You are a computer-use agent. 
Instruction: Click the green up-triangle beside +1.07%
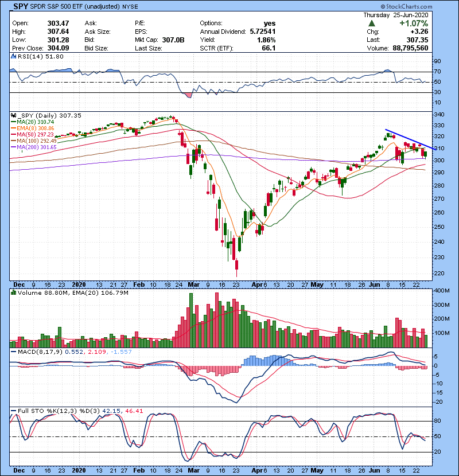[371, 24]
